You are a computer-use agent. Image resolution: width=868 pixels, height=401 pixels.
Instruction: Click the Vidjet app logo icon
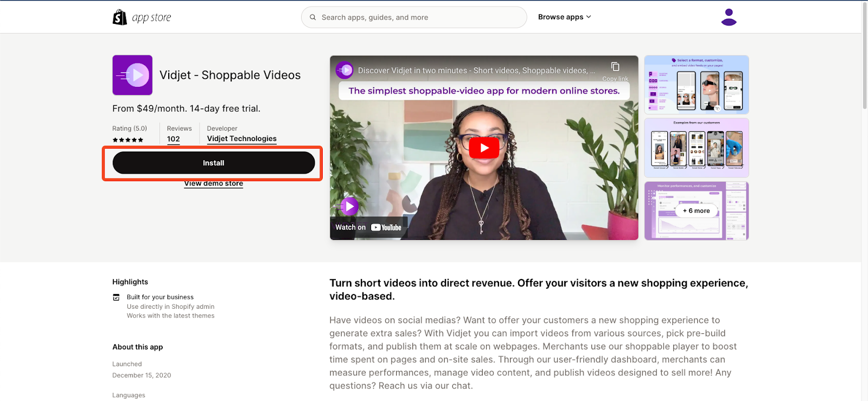132,75
